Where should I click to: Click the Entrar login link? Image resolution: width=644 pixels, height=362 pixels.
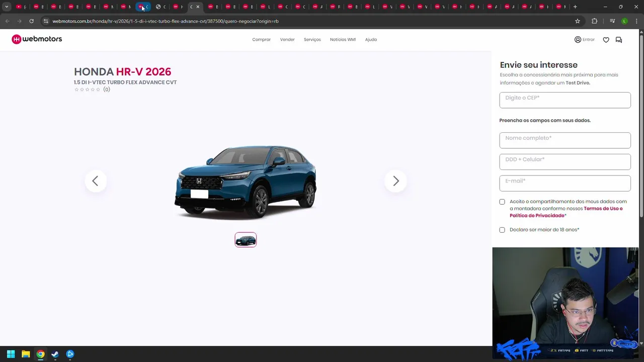(x=589, y=40)
